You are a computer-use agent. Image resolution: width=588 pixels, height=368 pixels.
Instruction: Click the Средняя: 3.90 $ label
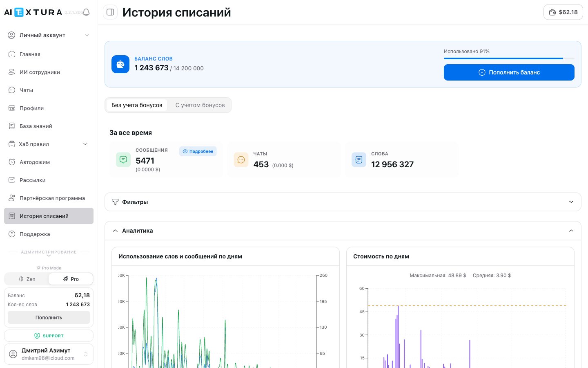492,276
